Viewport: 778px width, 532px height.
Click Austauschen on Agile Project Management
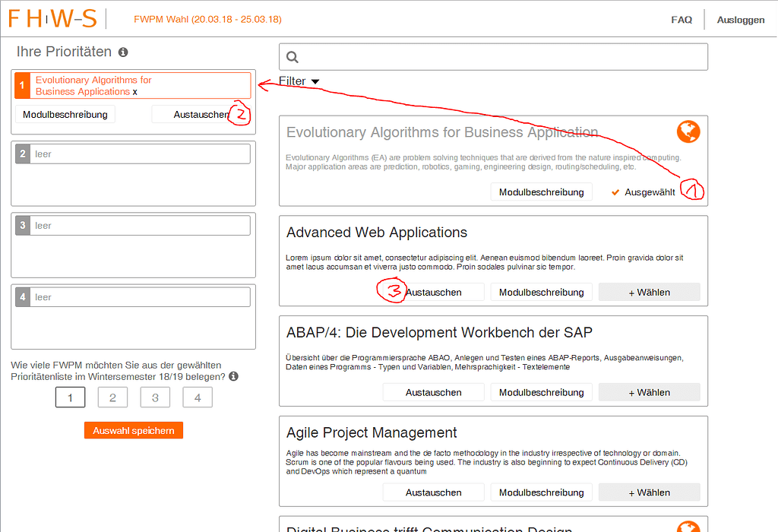click(x=433, y=492)
